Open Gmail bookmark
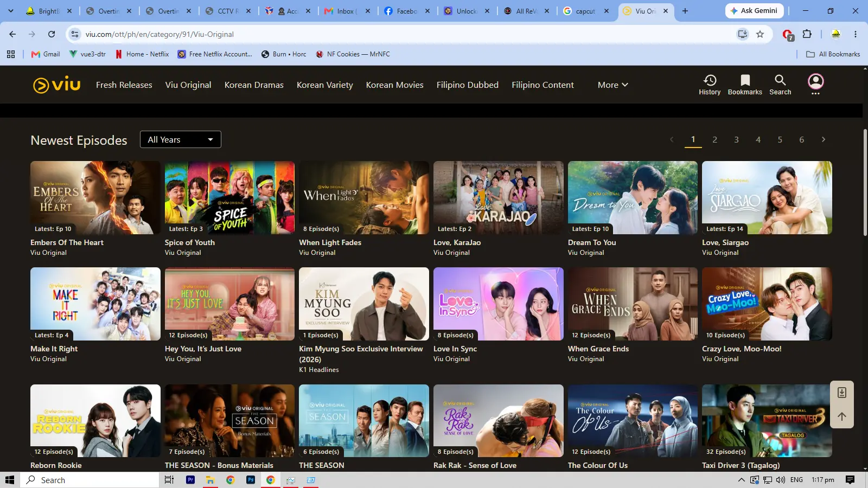This screenshot has width=868, height=488. click(46, 54)
